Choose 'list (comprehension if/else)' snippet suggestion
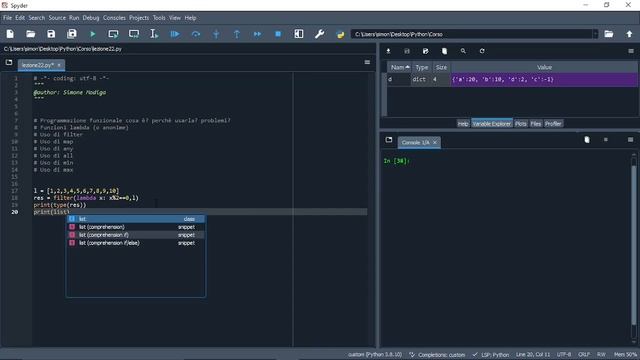The image size is (640, 360). click(136, 243)
